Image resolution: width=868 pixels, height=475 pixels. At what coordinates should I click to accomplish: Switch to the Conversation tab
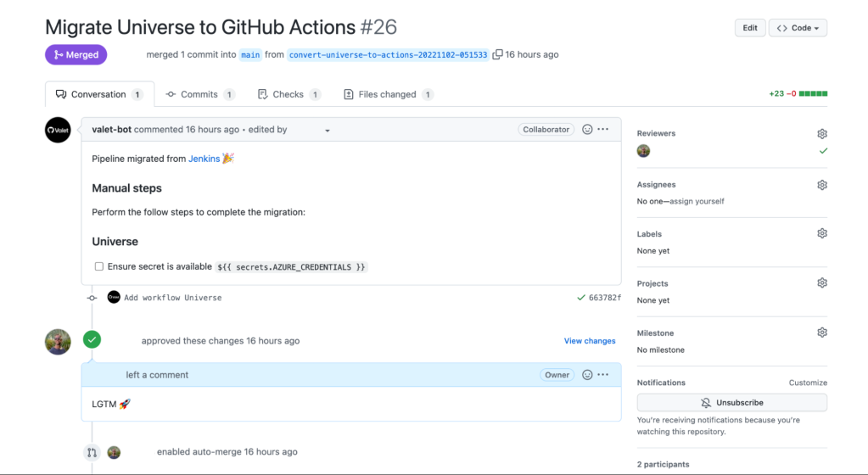pyautogui.click(x=99, y=94)
